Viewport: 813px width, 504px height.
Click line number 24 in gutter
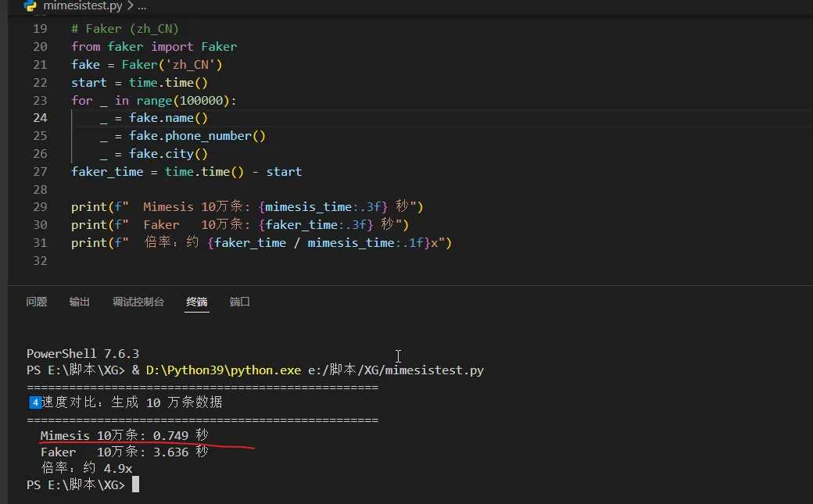40,118
